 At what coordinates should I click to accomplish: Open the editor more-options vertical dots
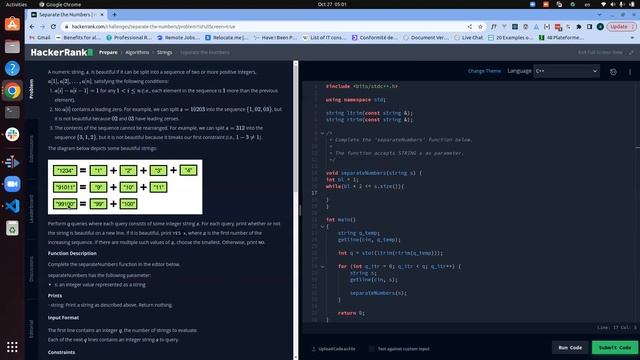click(630, 71)
